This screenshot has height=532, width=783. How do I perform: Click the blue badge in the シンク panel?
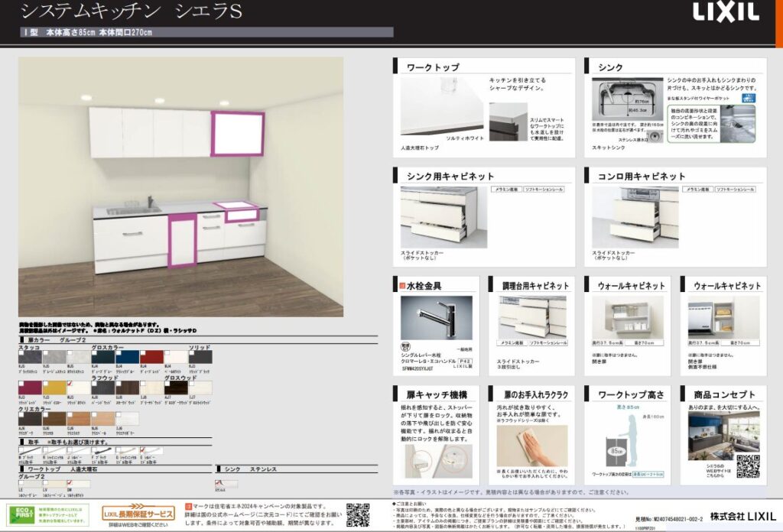748,99
